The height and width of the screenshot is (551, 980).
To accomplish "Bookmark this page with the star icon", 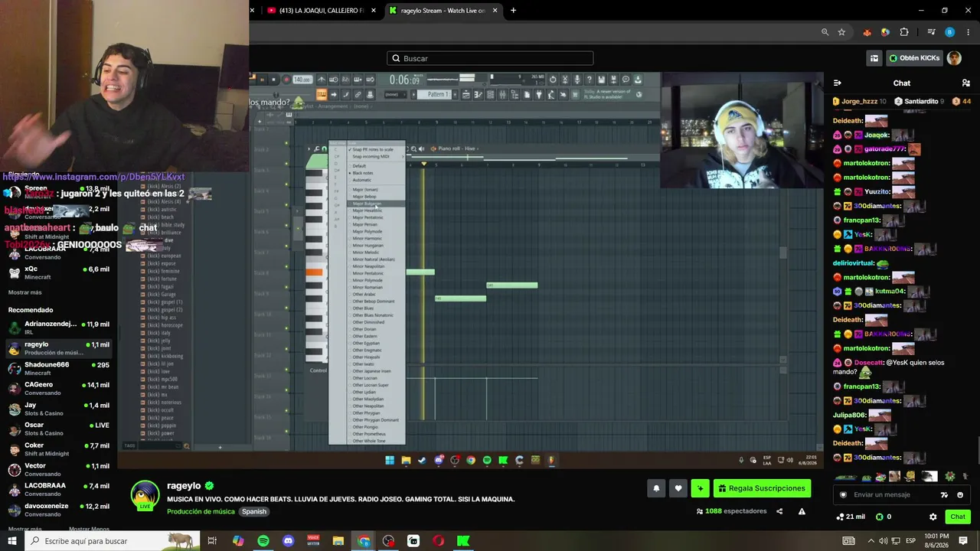I will (841, 32).
